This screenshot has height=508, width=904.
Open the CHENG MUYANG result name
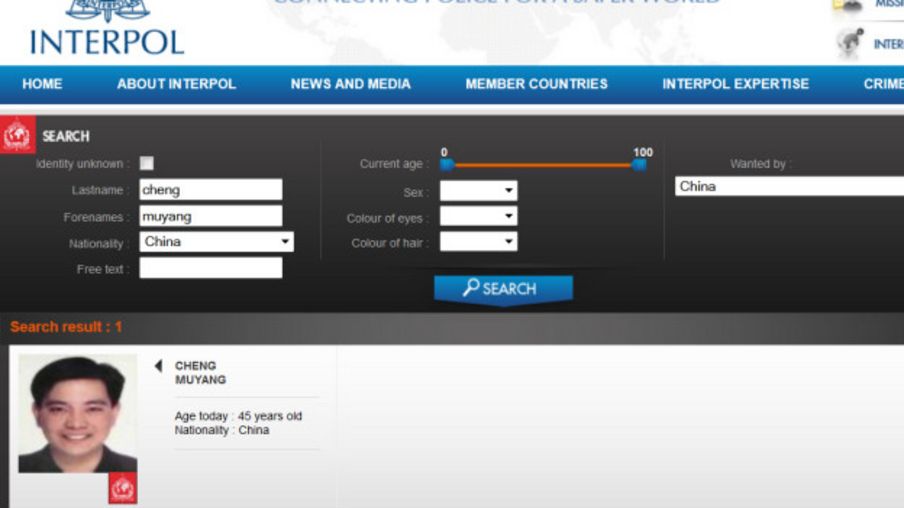click(200, 372)
